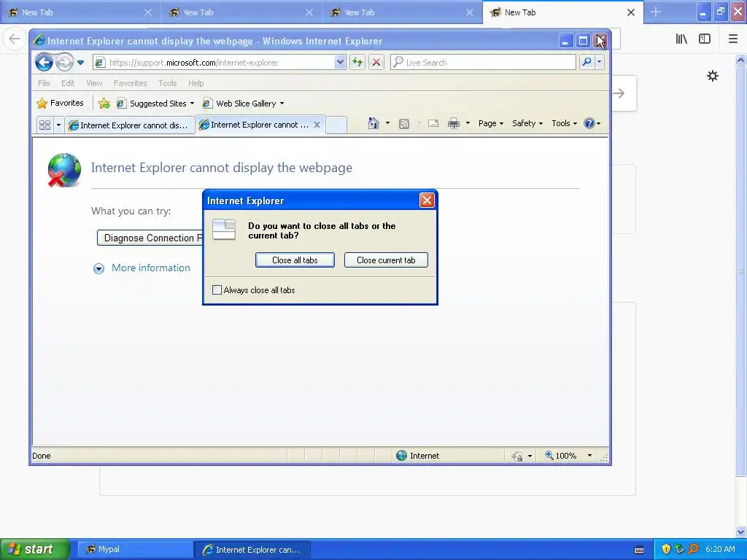Click the Refresh page icon
Viewport: 747px width, 560px height.
357,63
